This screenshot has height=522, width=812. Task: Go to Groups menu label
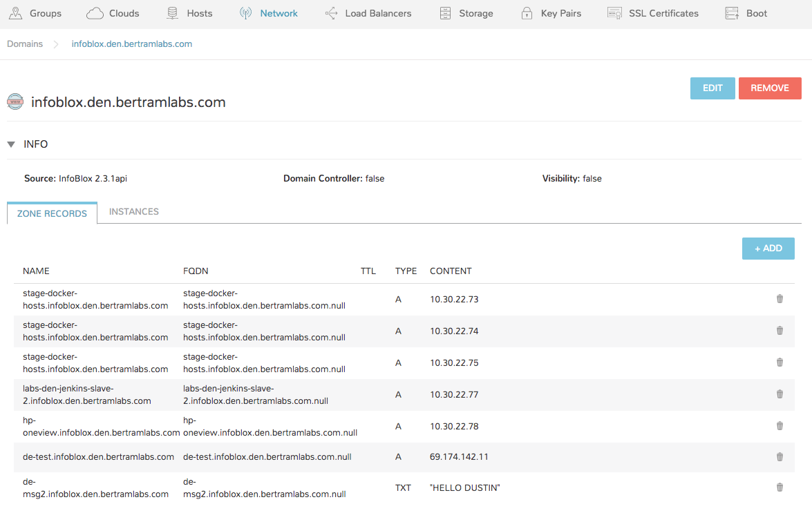(x=46, y=13)
